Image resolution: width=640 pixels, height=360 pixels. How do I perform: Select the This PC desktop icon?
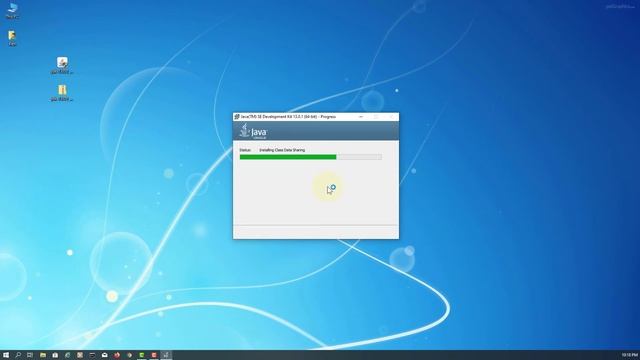[12, 11]
